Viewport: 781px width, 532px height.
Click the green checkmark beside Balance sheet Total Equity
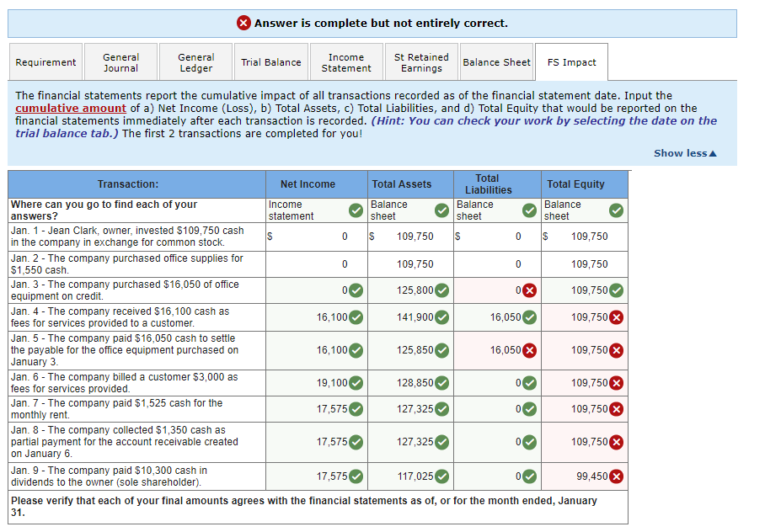(x=615, y=211)
